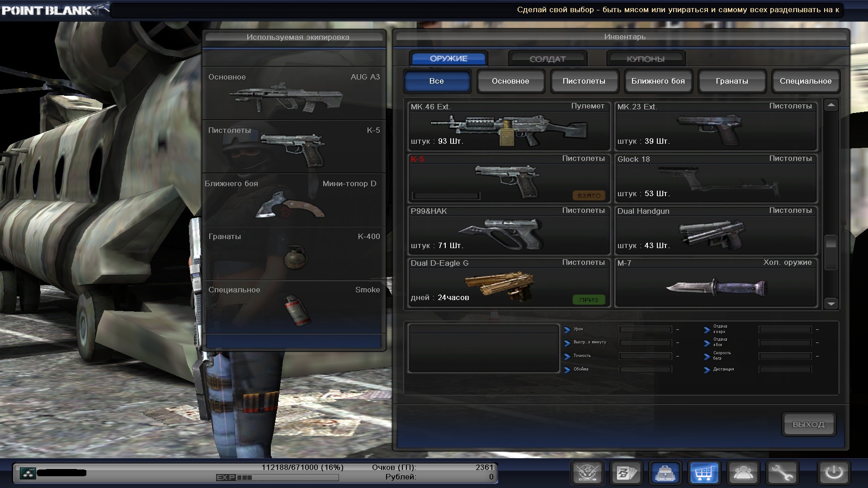
Task: Open the backpack inventory icon
Action: 665,473
